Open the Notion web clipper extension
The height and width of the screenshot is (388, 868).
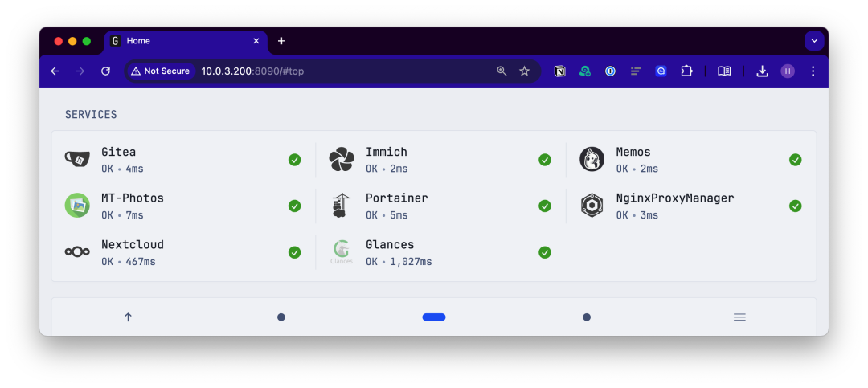(x=559, y=71)
